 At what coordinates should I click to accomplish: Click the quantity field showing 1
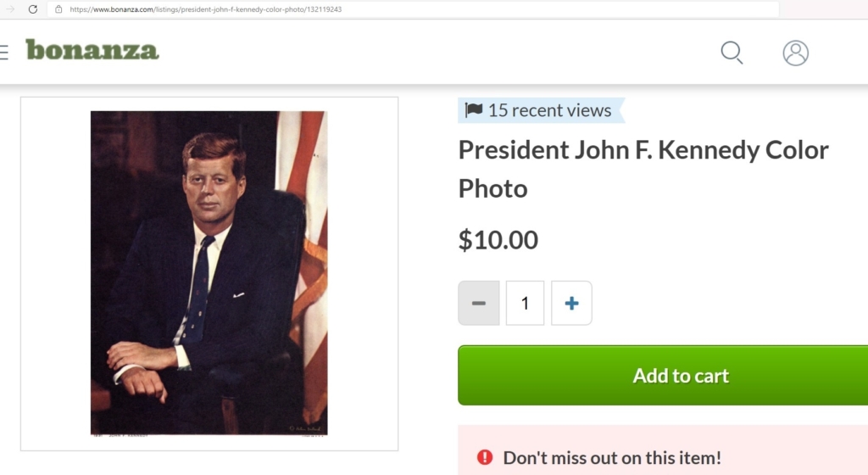[x=525, y=303]
